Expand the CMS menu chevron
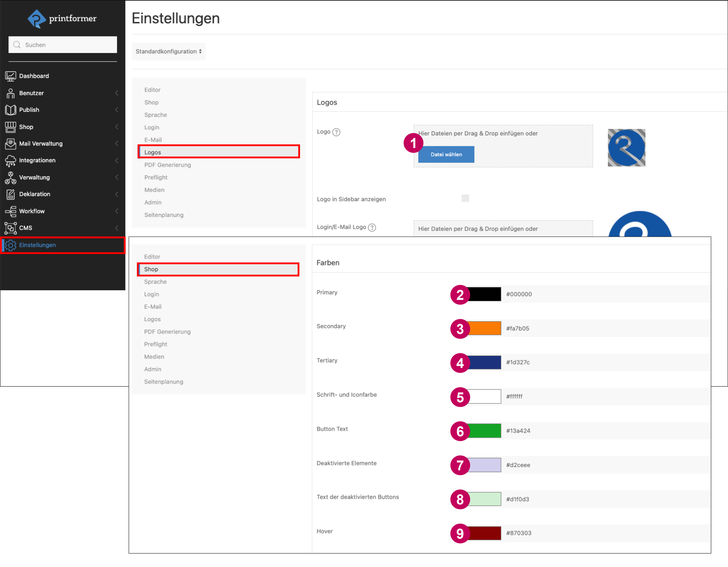 [117, 228]
